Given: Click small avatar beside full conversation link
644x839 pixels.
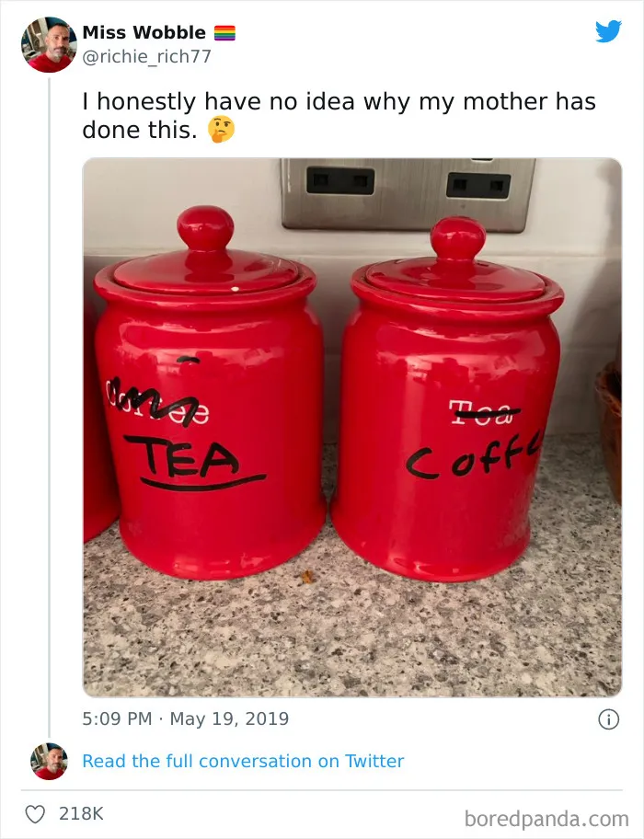Looking at the screenshot, I should point(49,761).
